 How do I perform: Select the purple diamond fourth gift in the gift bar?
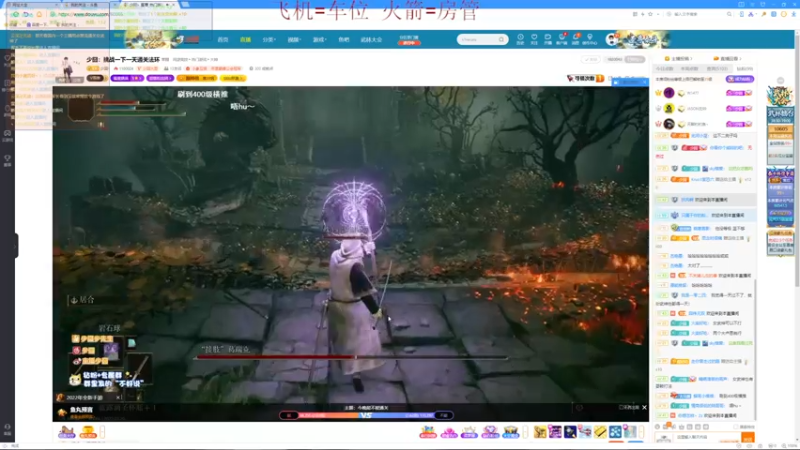point(490,432)
